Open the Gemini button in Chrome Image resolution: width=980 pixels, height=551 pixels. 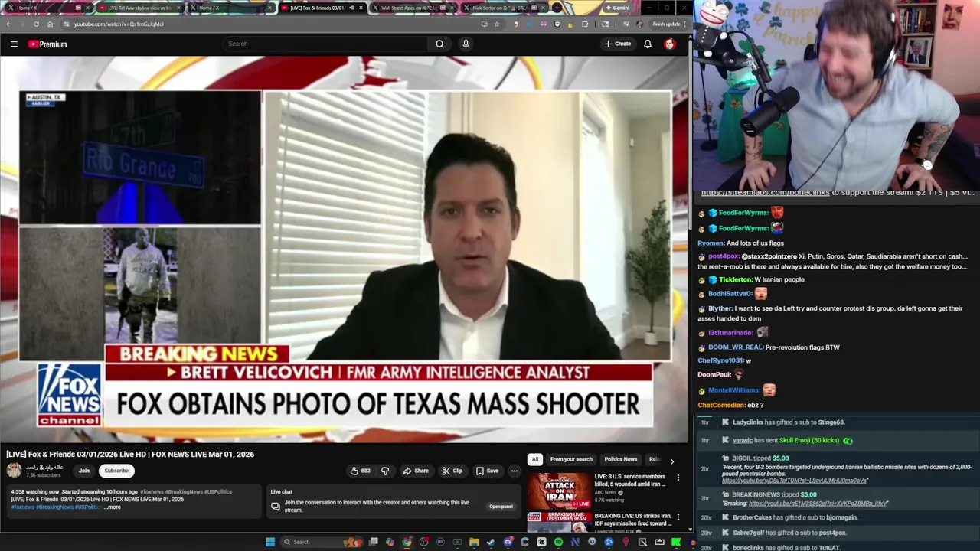(x=617, y=8)
